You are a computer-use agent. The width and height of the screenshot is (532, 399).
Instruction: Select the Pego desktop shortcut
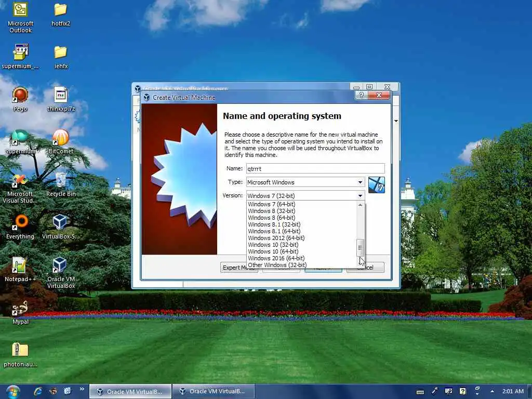[20, 99]
